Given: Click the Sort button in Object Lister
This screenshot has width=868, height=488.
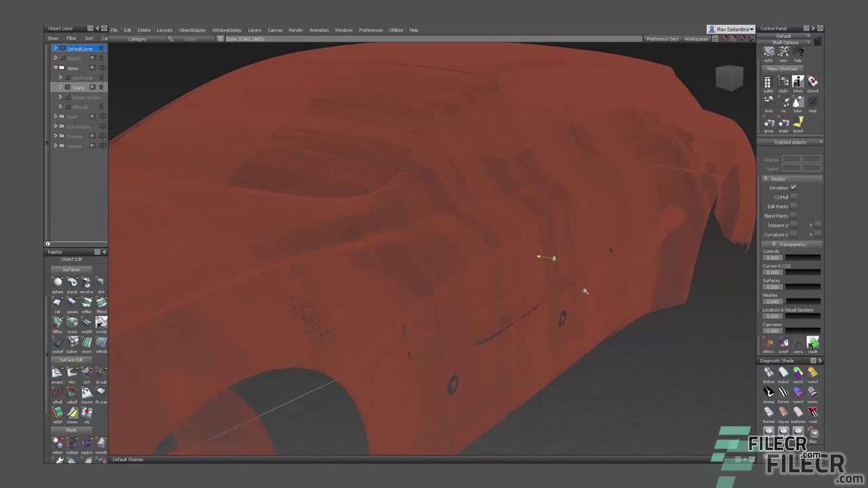Looking at the screenshot, I should [89, 38].
